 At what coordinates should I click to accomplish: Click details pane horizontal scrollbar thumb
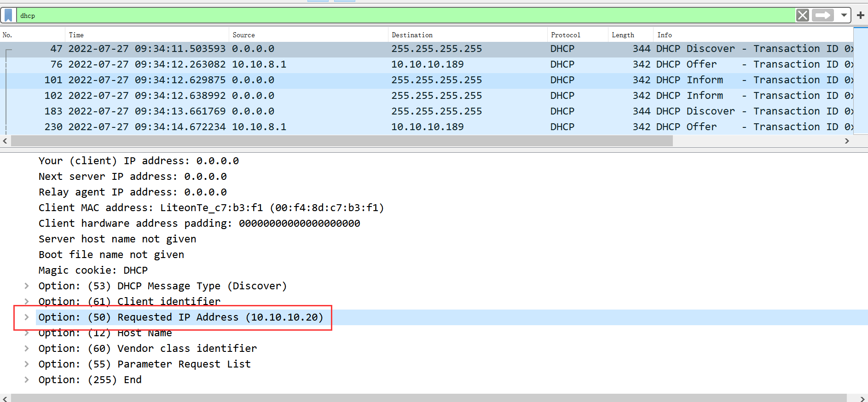[428, 398]
